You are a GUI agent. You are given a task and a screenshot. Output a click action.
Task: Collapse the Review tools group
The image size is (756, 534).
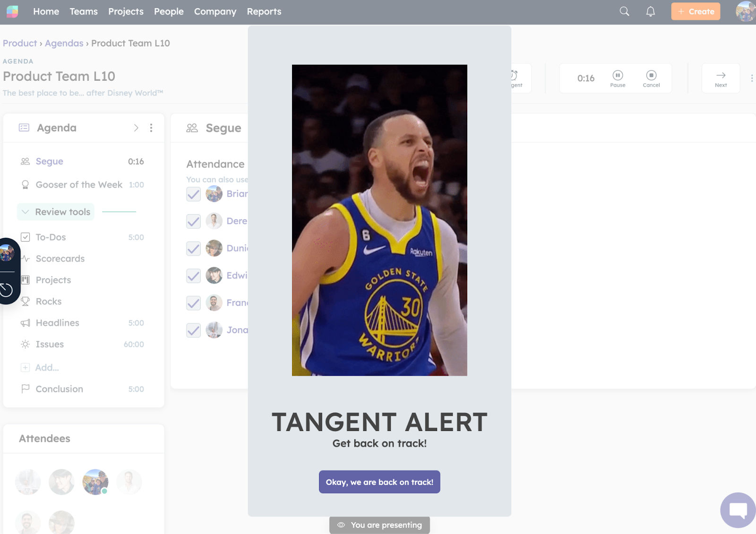56,212
